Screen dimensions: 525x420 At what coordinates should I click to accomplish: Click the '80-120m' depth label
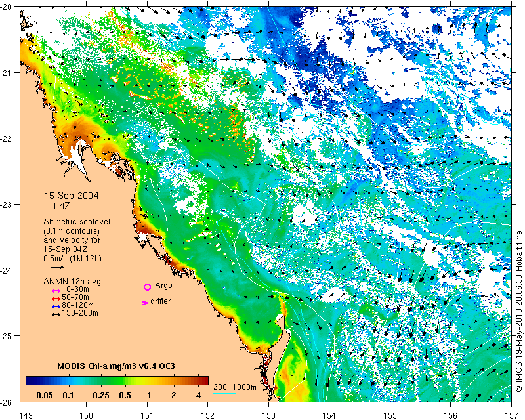[x=77, y=305]
